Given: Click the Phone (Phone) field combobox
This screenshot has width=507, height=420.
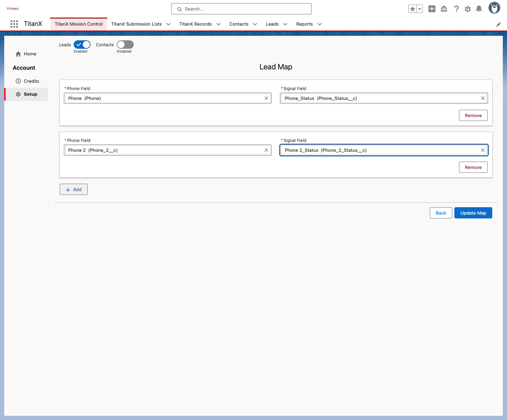Looking at the screenshot, I should pyautogui.click(x=168, y=98).
